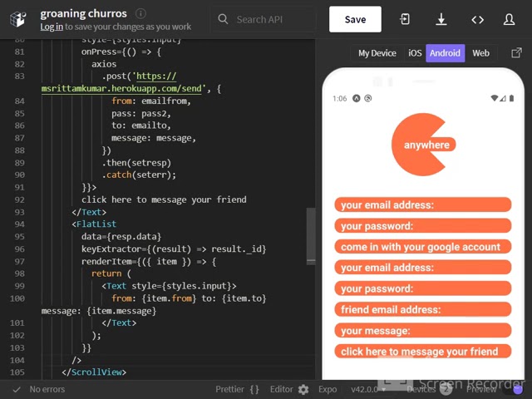Screen dimensions: 532x399
Task: Click the Snack cube logo
Action: (x=17, y=19)
